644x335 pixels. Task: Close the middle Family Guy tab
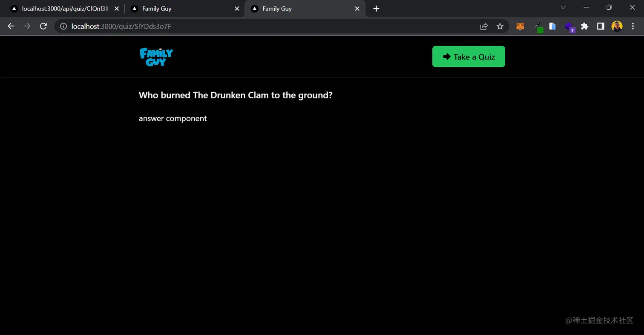click(237, 9)
